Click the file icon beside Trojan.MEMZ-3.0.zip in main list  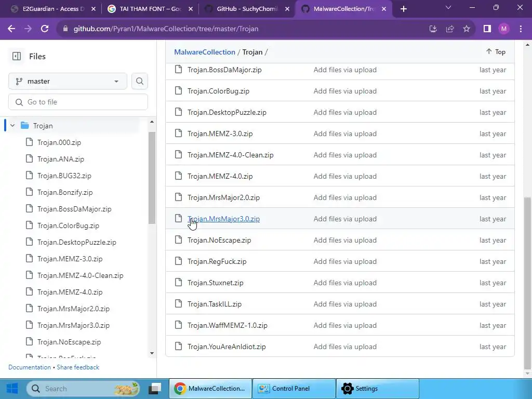179,133
